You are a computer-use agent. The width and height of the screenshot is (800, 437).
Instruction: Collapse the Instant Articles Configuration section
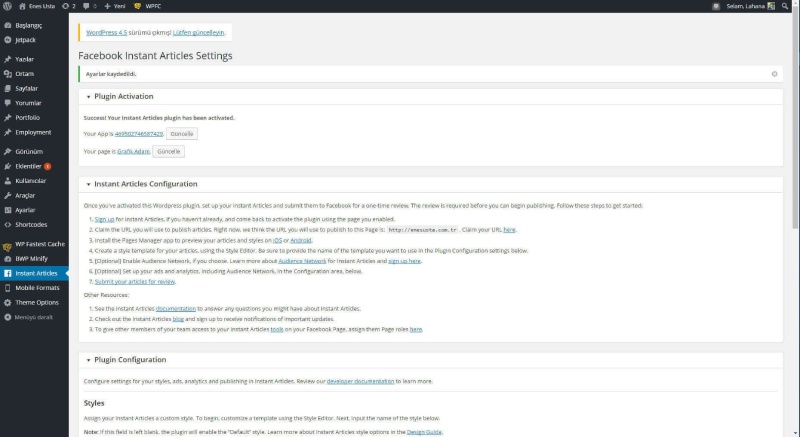click(x=88, y=184)
